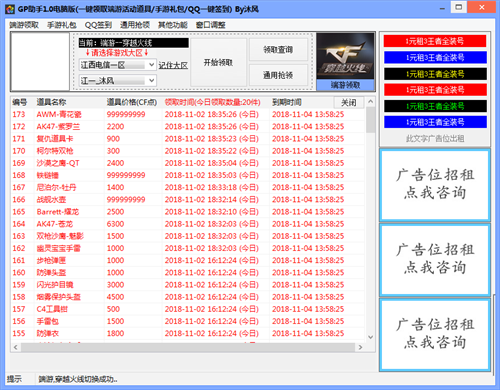
Task: Click claim time 2018-11-02 18:35:04 in row 169
Action: (x=212, y=163)
